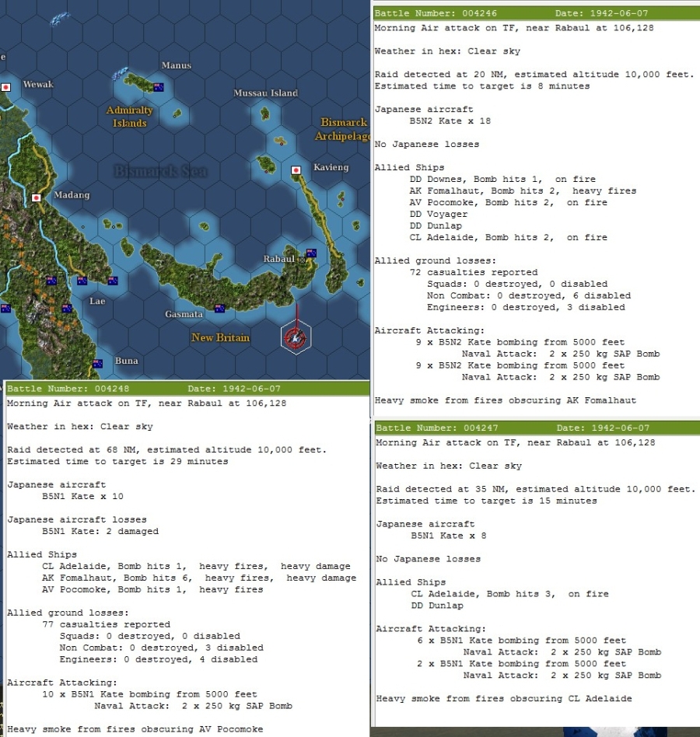This screenshot has height=737, width=700.
Task: Click the Australian flag beside Buna
Action: click(x=98, y=363)
